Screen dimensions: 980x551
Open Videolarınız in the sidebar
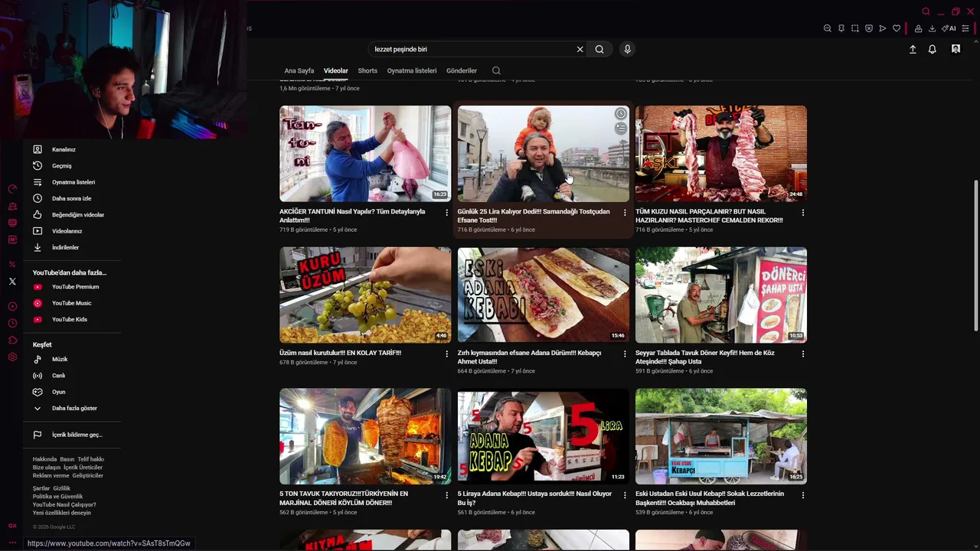[x=71, y=231]
